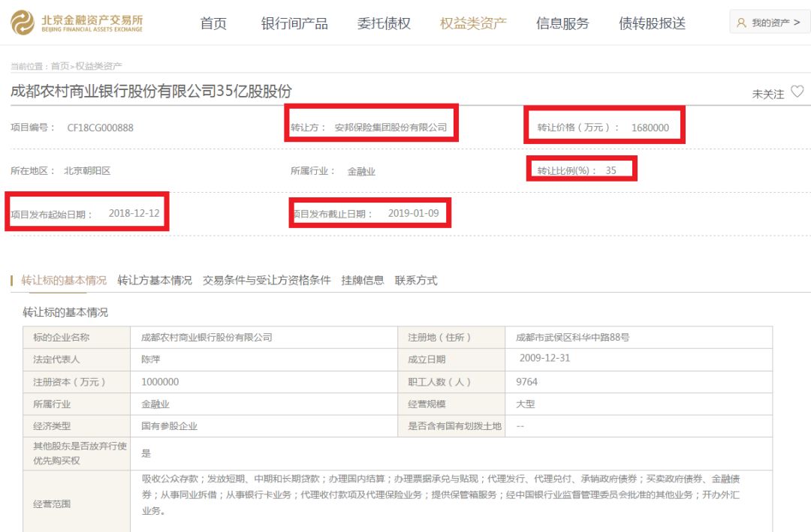Click the Beijing Financial Assets Exchange logo
Screen dimensions: 811x532
77,23
